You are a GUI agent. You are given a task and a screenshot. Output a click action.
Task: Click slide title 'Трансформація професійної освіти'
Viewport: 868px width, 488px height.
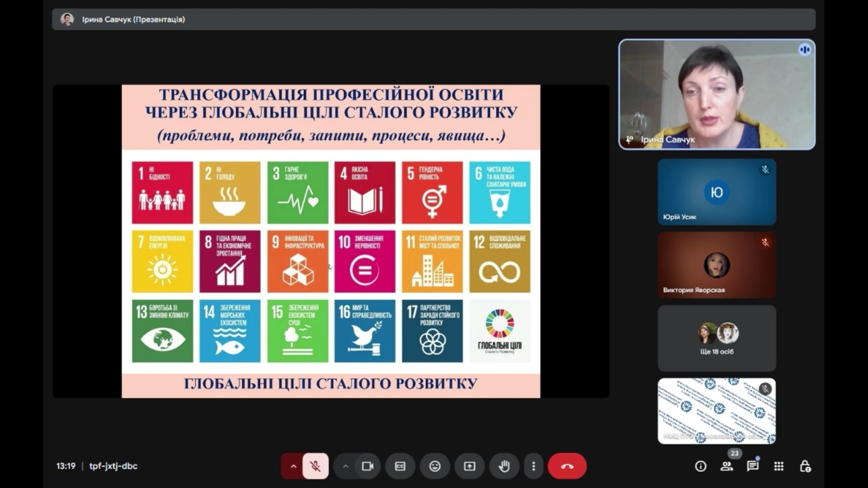(x=332, y=94)
